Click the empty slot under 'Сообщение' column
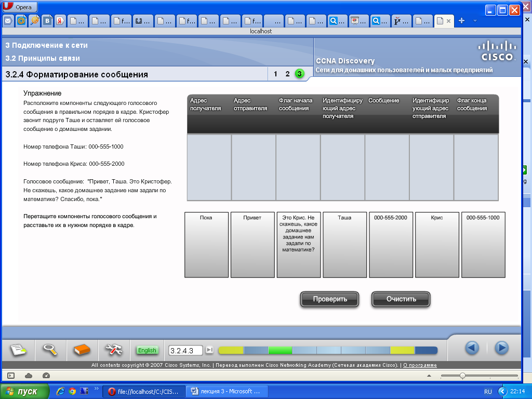Image resolution: width=532 pixels, height=399 pixels. click(x=387, y=167)
